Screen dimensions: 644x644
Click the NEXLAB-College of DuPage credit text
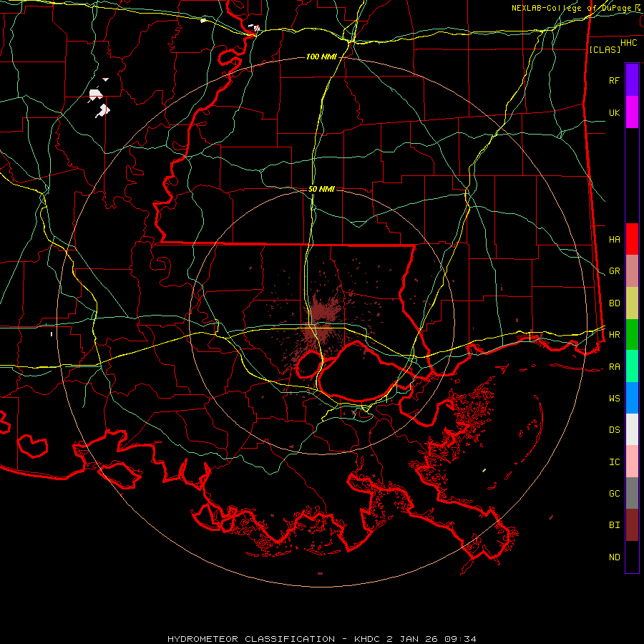577,8
